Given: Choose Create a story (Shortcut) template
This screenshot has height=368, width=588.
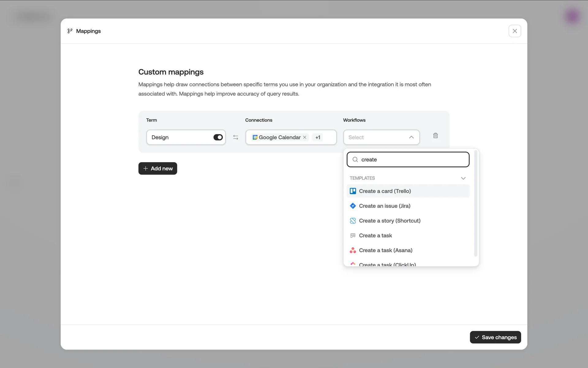Looking at the screenshot, I should (x=390, y=221).
